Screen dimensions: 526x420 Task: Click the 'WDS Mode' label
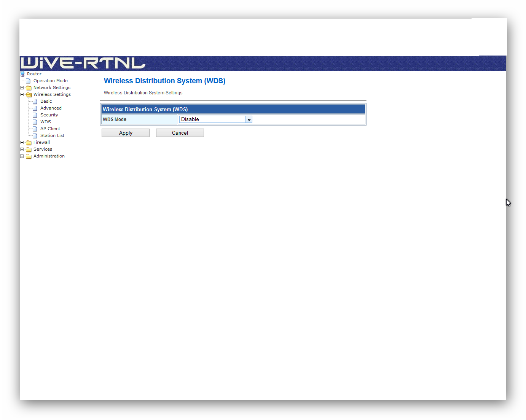[115, 119]
